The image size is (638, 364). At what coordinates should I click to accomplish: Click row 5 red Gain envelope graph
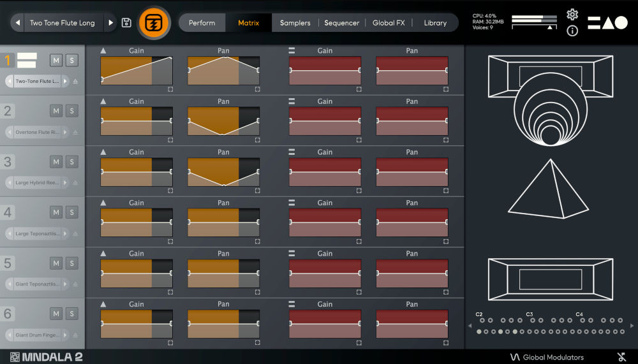point(325,273)
